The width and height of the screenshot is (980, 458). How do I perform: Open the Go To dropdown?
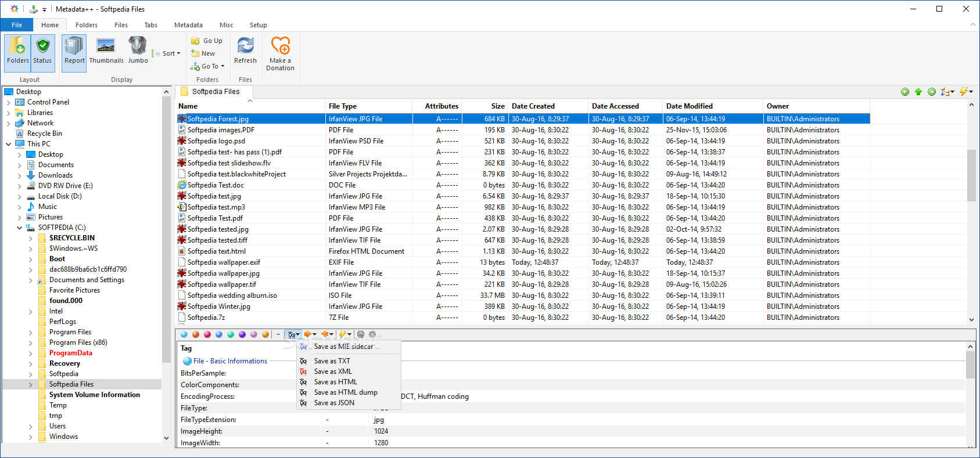207,66
